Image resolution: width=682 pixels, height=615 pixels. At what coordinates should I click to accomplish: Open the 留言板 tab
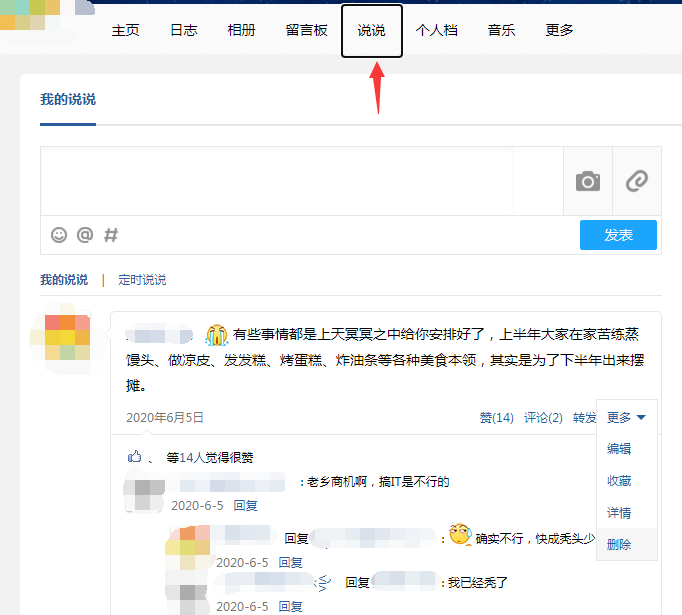(x=307, y=30)
